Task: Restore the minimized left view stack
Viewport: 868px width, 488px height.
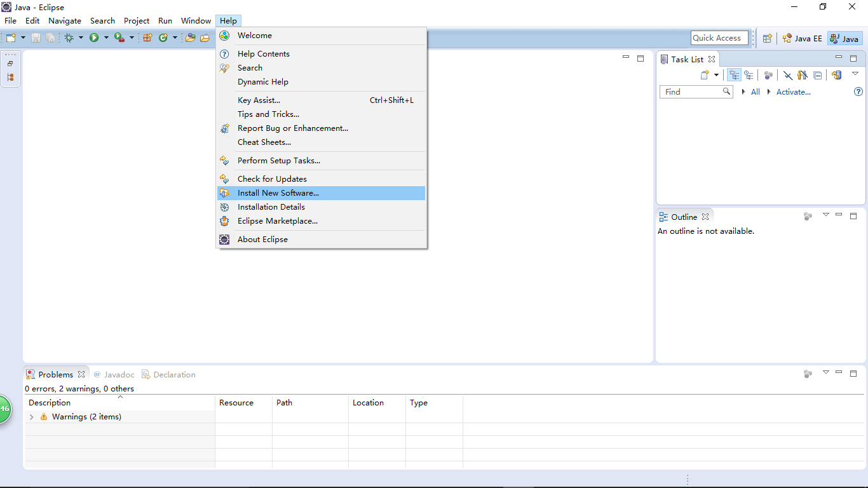Action: 10,64
